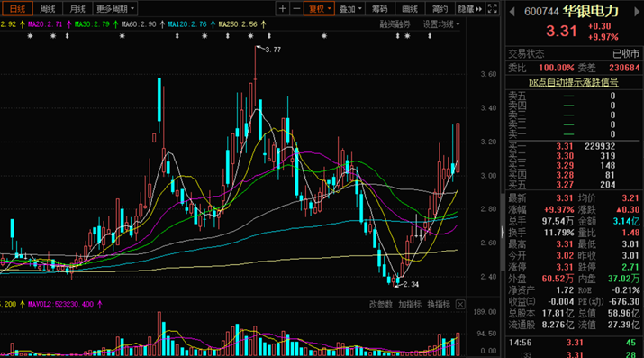Viewport: 644px width, 358px height.
Task: Close the volume indicator panel
Action: click(460, 305)
